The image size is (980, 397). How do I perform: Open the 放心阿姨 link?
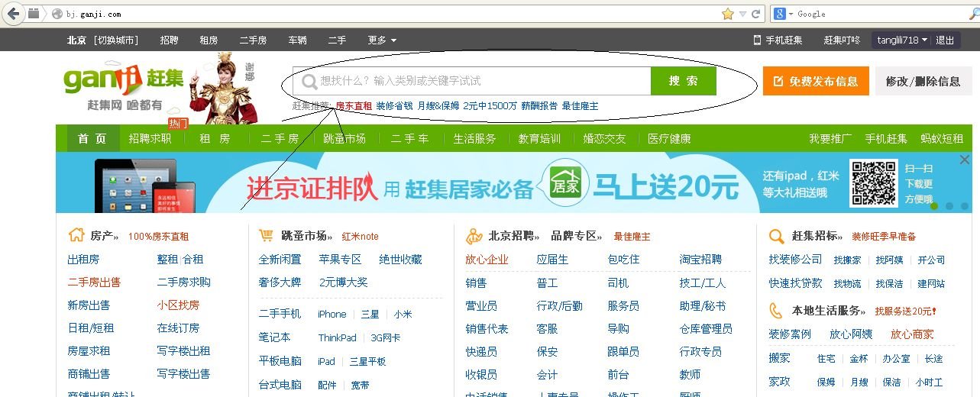pos(851,334)
